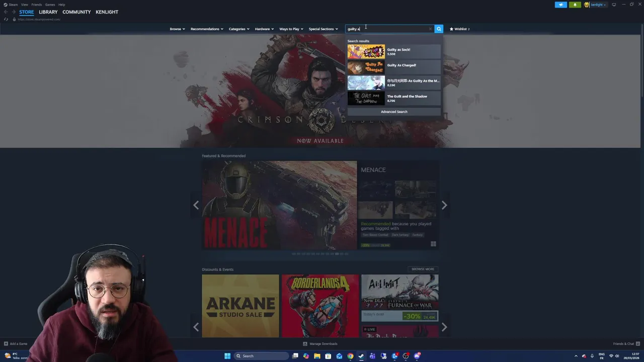
Task: Select the Guilty As Charged! search result
Action: [x=394, y=67]
